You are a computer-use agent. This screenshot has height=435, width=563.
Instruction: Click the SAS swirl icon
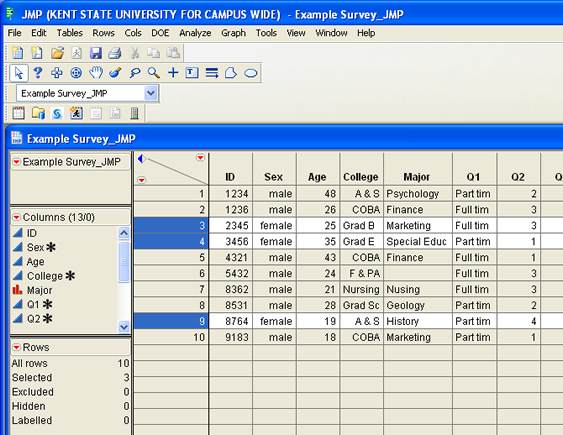(57, 114)
